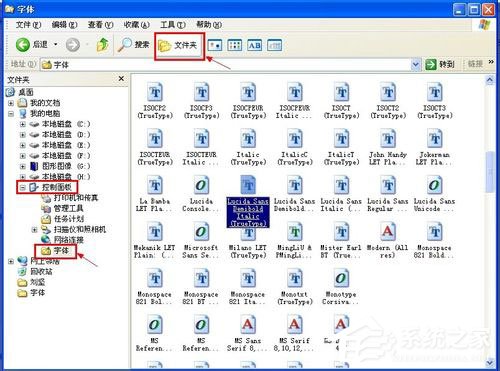The image size is (500, 371).
Task: Open the 文件 menu
Action: pos(28,25)
